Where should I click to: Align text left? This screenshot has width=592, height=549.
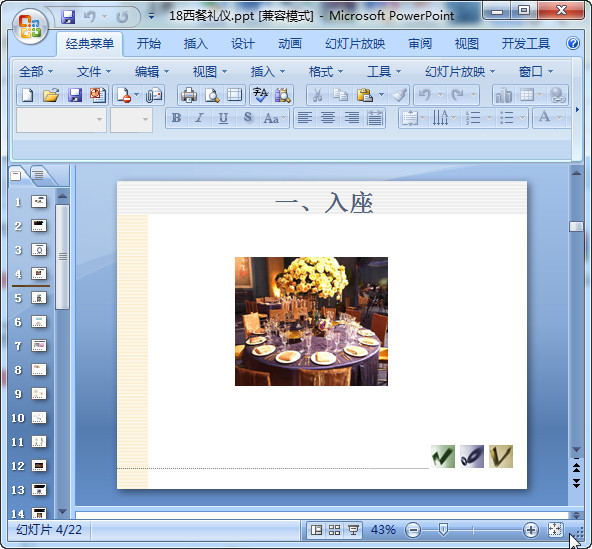(x=304, y=118)
